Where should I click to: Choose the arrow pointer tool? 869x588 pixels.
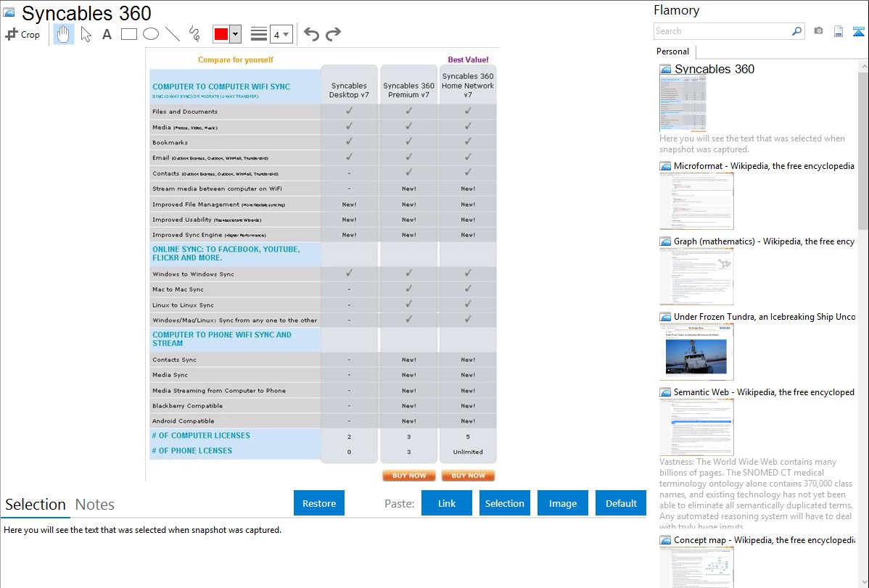tap(86, 34)
